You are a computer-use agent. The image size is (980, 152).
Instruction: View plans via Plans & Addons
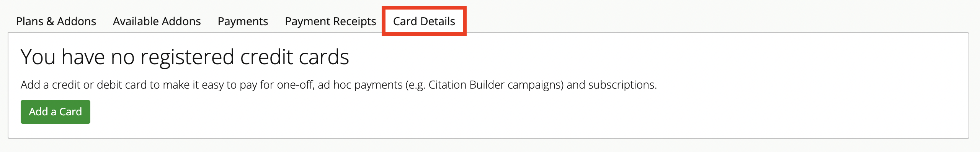pyautogui.click(x=56, y=21)
